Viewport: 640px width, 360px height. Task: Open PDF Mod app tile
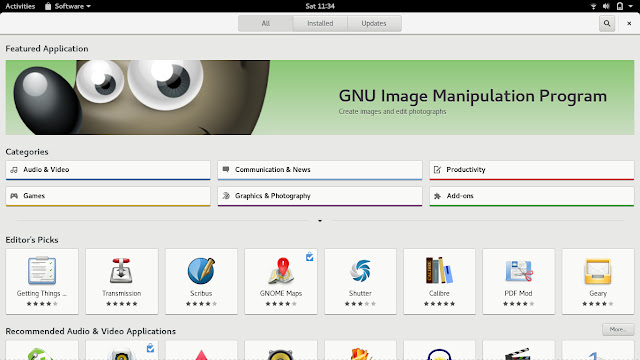click(518, 281)
